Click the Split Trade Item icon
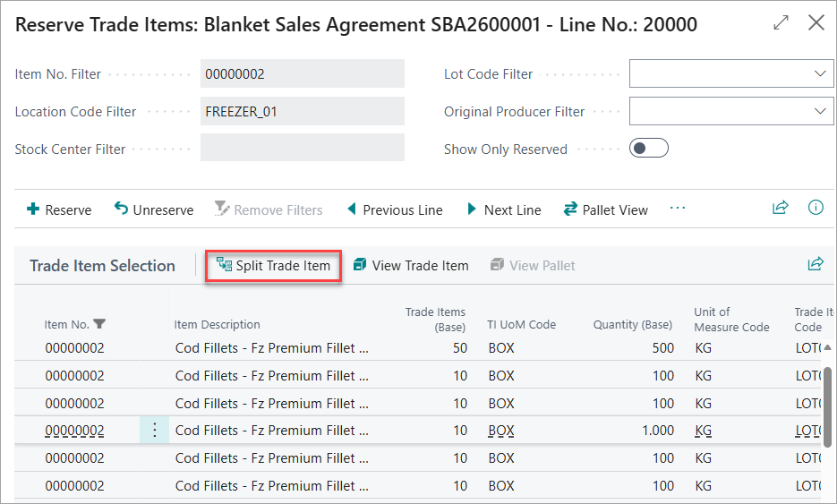Viewport: 837px width, 504px height. tap(224, 264)
